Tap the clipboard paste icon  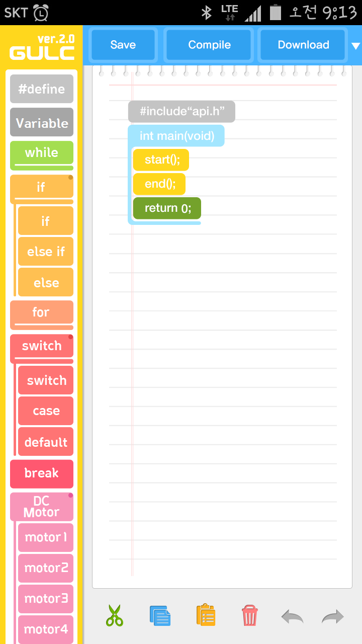[206, 615]
